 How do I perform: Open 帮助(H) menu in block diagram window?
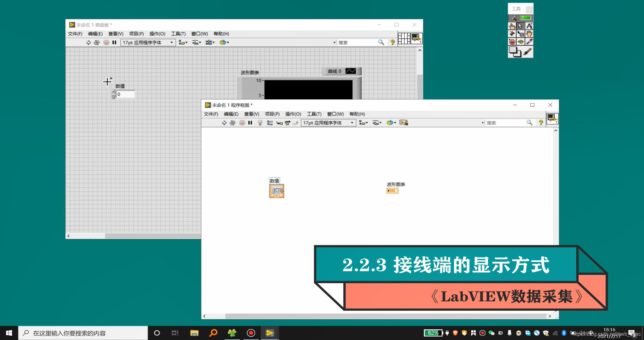pos(357,114)
